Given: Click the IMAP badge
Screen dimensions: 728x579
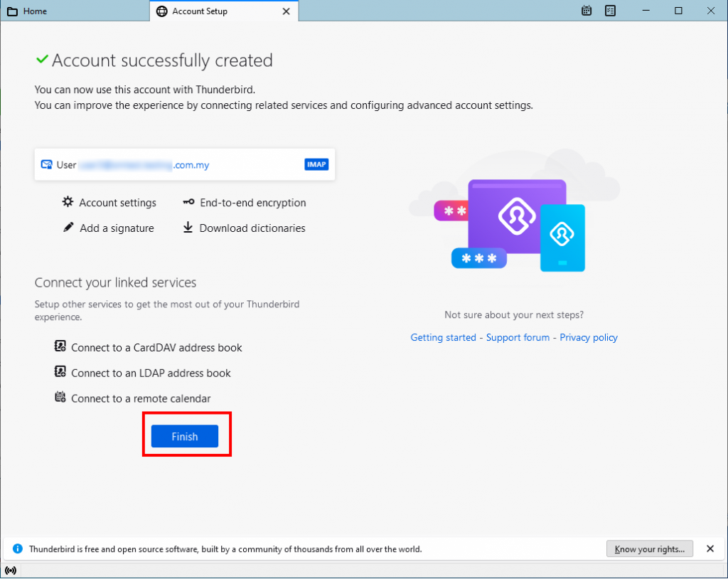Looking at the screenshot, I should tap(316, 164).
